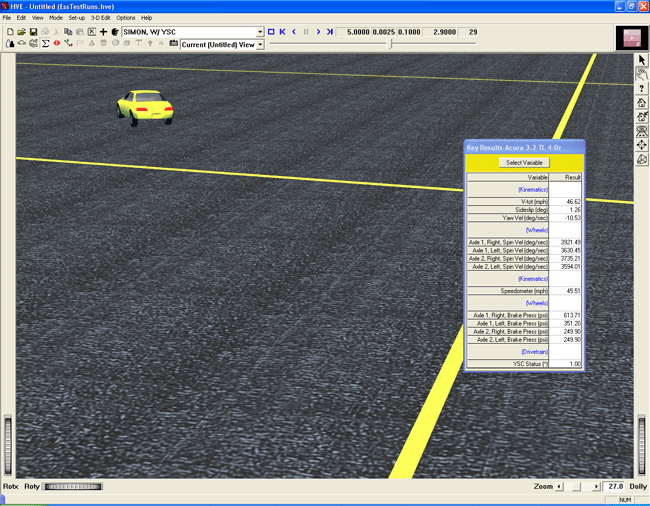Image resolution: width=650 pixels, height=506 pixels.
Task: Activate the hand pan tool
Action: coord(642,74)
